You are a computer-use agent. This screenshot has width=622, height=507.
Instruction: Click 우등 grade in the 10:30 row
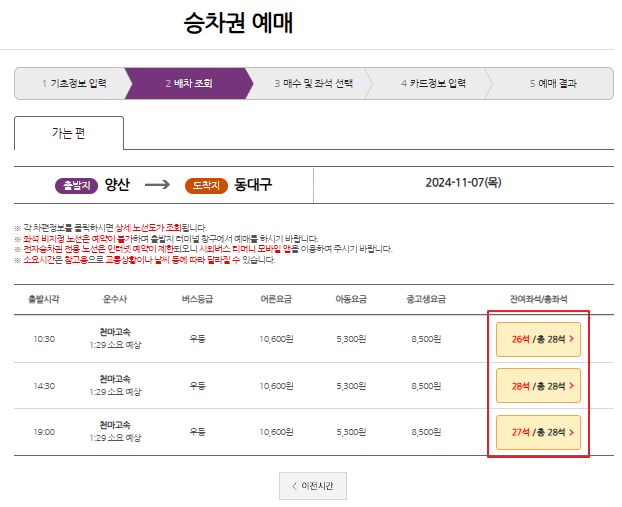[x=197, y=339]
